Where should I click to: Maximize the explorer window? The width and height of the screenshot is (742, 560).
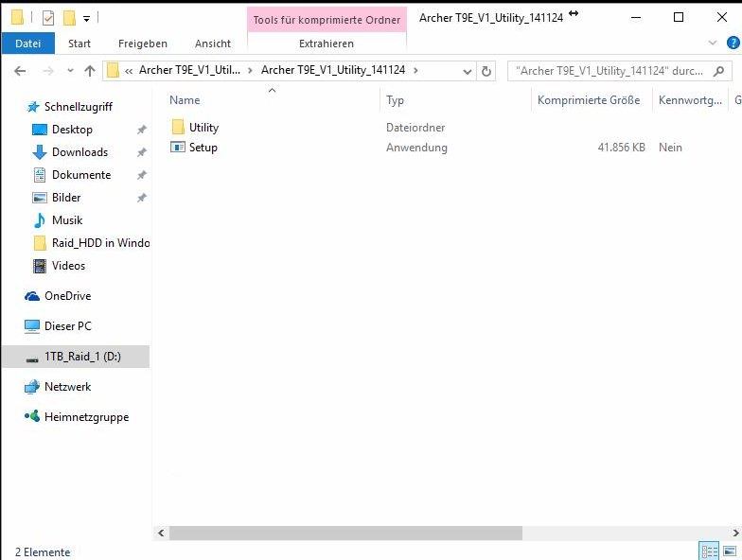tap(678, 17)
